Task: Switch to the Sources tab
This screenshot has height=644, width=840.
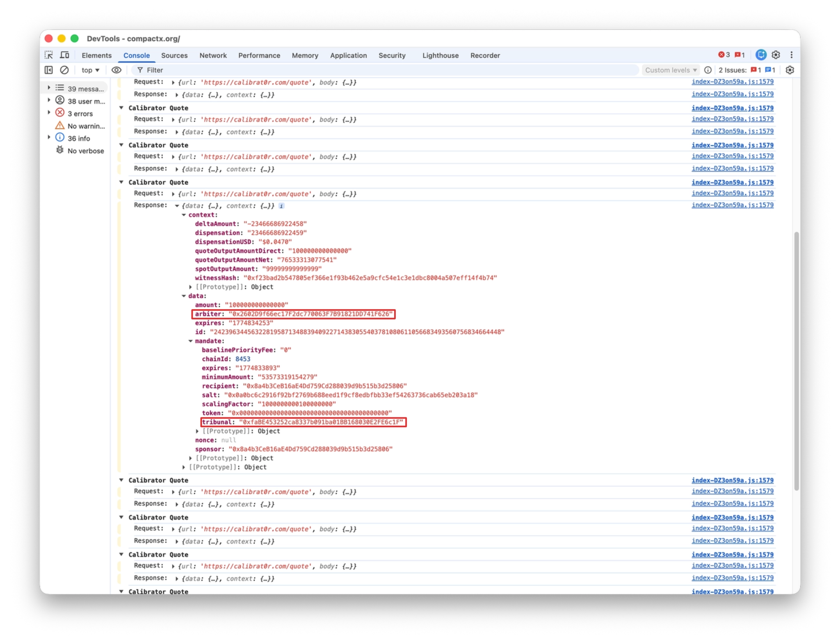Action: click(174, 55)
